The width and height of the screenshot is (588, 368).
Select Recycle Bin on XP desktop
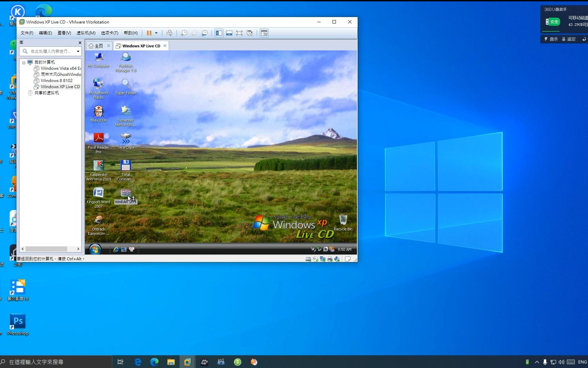coord(343,223)
